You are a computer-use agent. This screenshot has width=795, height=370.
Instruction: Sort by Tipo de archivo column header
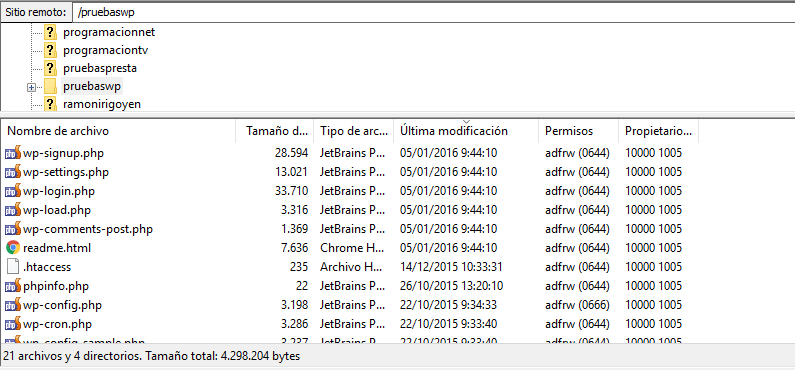(x=354, y=131)
